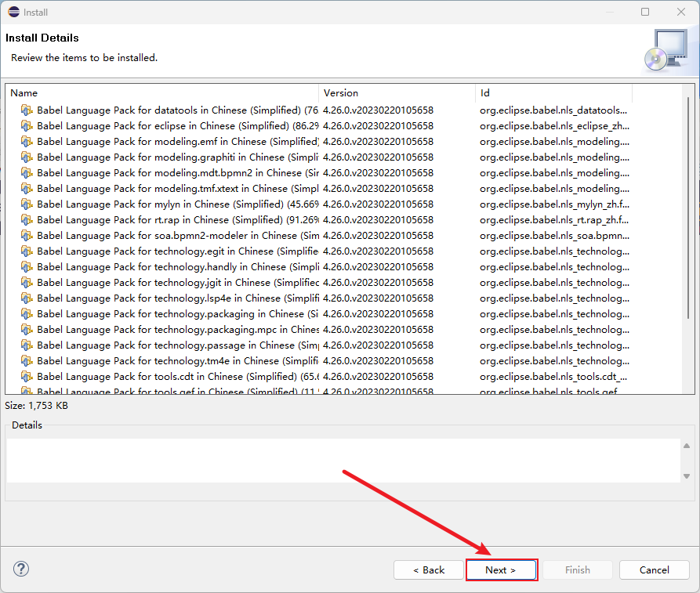The width and height of the screenshot is (700, 593).
Task: Click the icon beside technology.passage language pack
Action: point(27,345)
